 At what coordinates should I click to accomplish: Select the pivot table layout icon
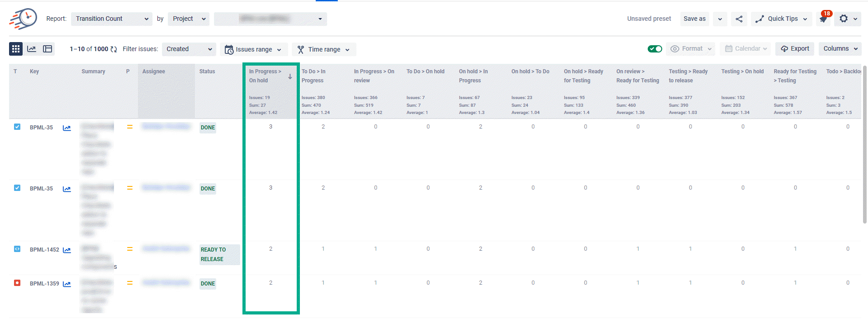point(47,49)
